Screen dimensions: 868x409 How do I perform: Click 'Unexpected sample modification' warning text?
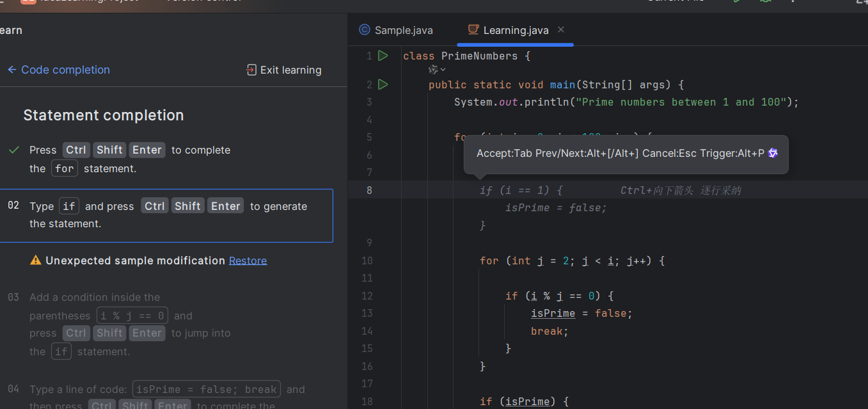136,261
